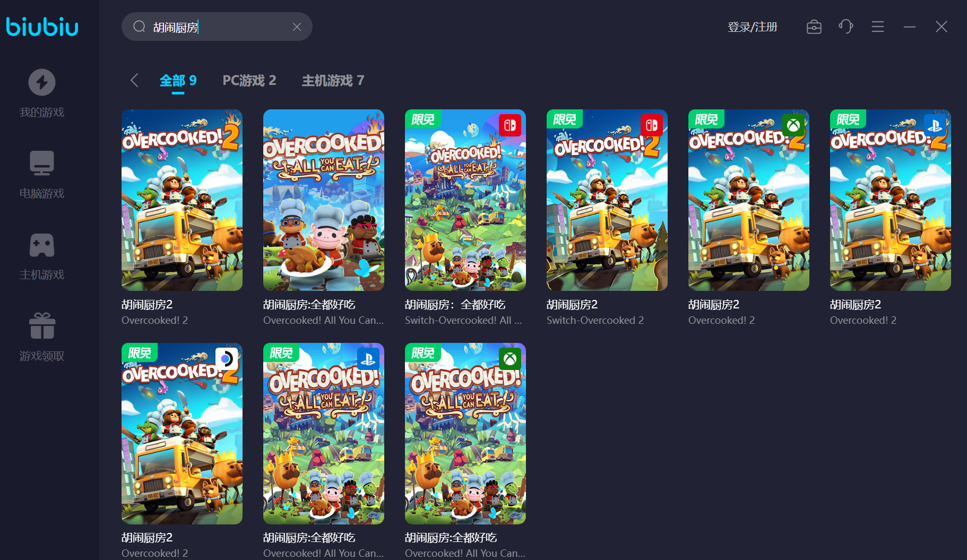Viewport: 967px width, 560px height.
Task: Open the toolbox icon in header
Action: coord(814,27)
